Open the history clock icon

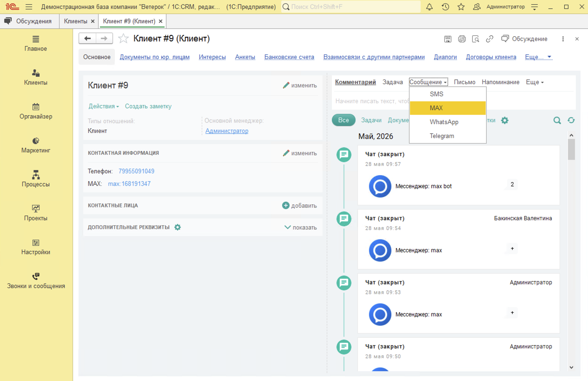click(x=445, y=7)
